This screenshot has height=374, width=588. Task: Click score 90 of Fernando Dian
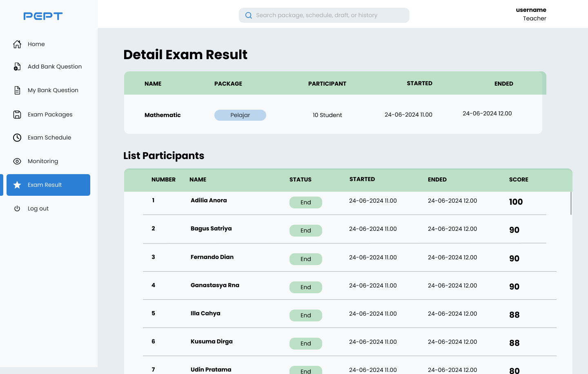coord(514,259)
